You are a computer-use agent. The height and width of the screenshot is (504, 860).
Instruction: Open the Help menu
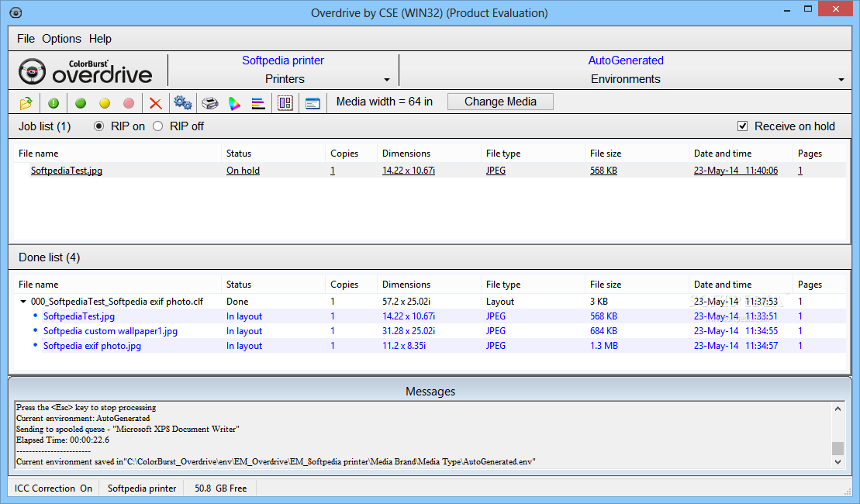pyautogui.click(x=100, y=39)
